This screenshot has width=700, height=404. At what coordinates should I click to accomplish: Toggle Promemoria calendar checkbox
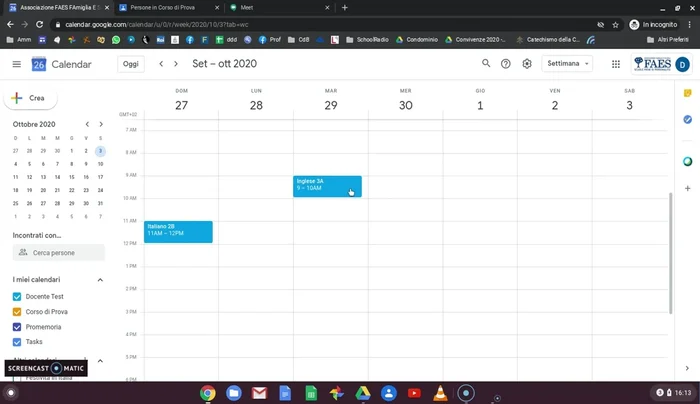17,327
